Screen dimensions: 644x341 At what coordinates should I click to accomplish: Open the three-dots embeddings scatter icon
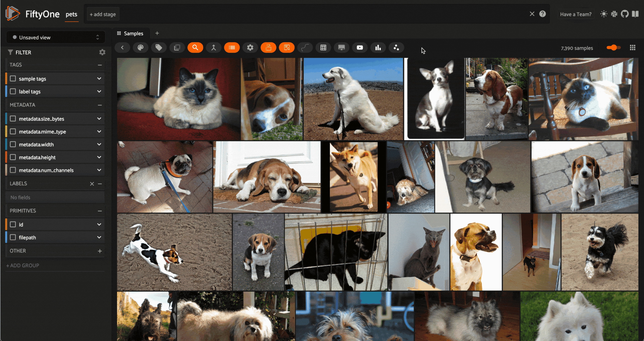pyautogui.click(x=396, y=48)
